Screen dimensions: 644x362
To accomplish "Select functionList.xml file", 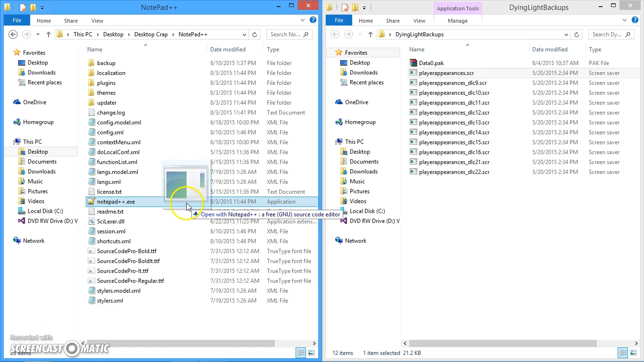I will [x=117, y=162].
